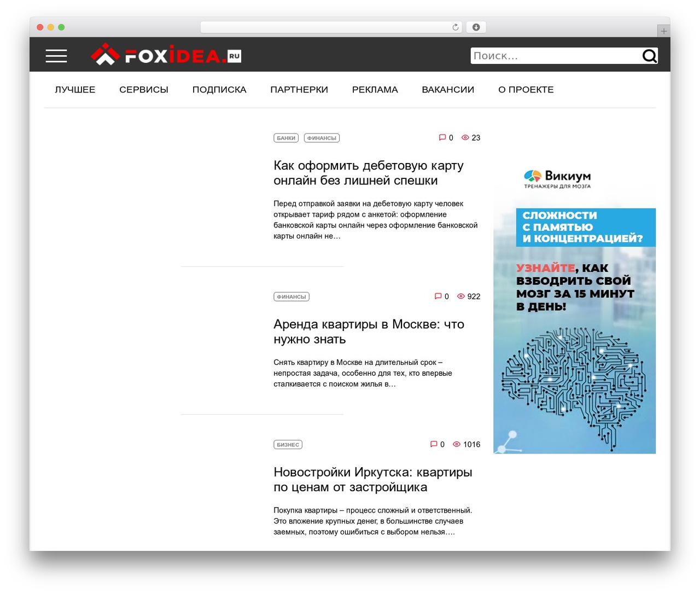The width and height of the screenshot is (700, 593).
Task: Click views eye icon showing 1016
Action: tap(457, 445)
